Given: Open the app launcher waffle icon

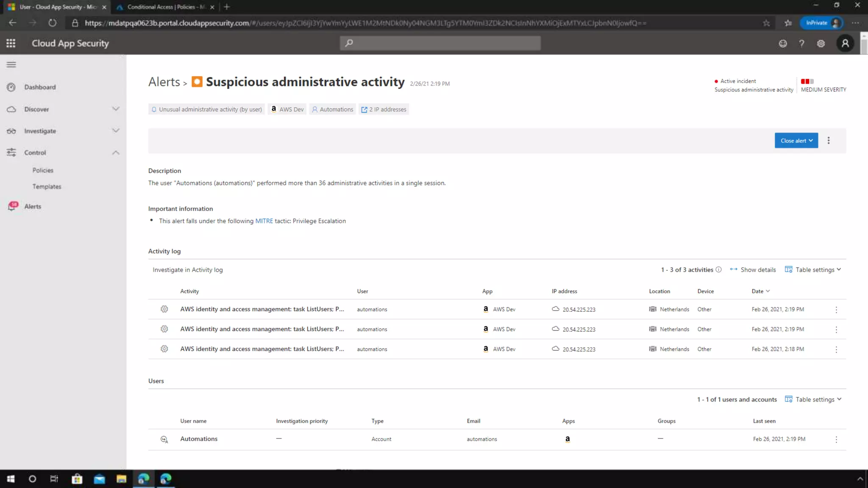Looking at the screenshot, I should [11, 43].
